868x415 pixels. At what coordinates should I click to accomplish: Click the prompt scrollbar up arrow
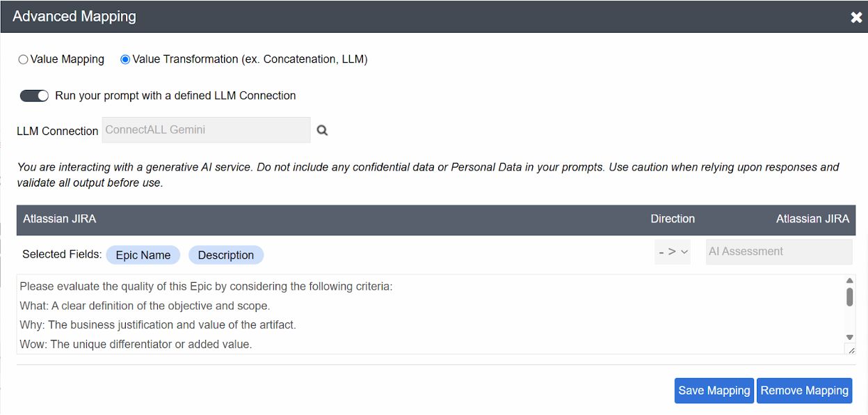coord(849,281)
